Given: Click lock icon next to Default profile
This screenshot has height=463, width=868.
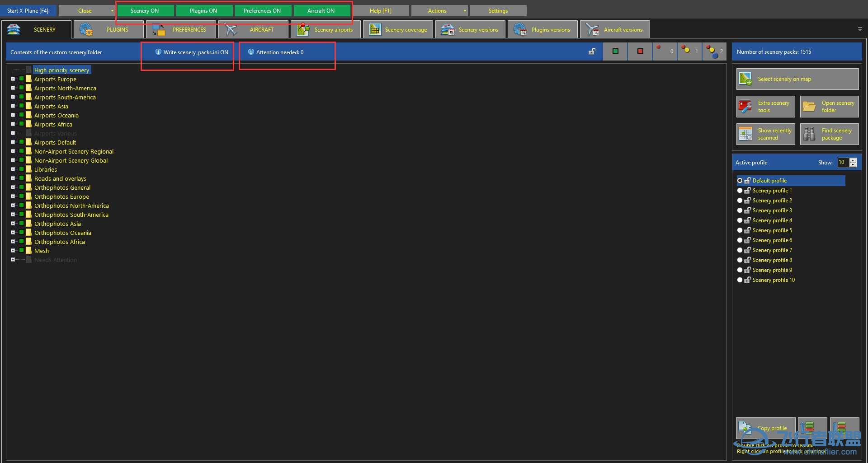Looking at the screenshot, I should [x=747, y=181].
